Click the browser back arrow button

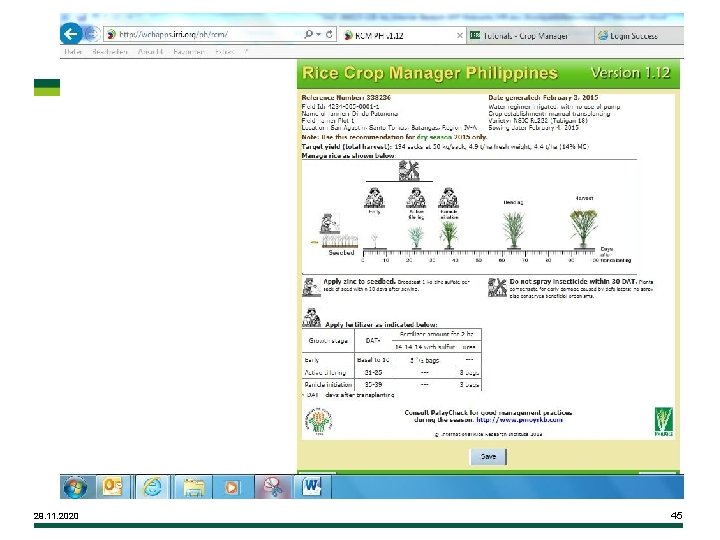pyautogui.click(x=71, y=34)
